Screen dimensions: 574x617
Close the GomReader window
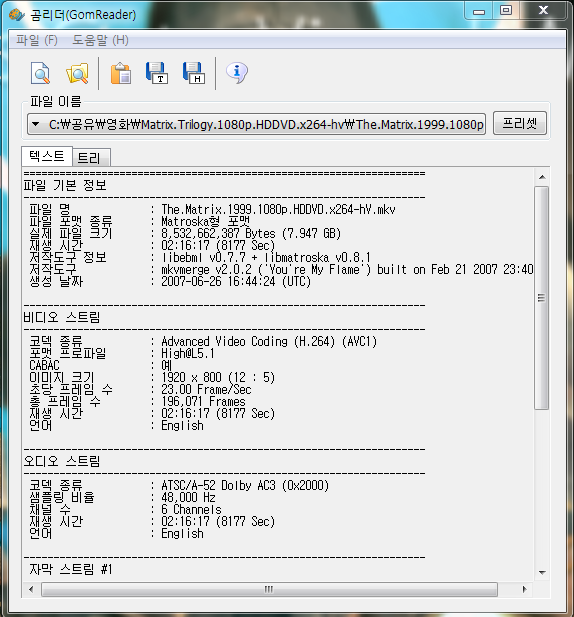click(x=544, y=10)
